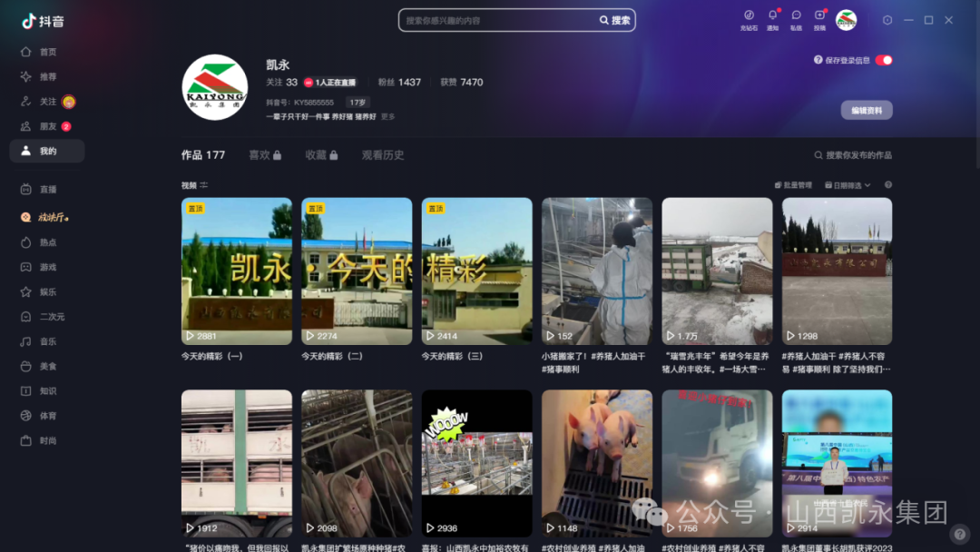Switch to 观看历史 watch history tab
The image size is (980, 552).
tap(383, 155)
